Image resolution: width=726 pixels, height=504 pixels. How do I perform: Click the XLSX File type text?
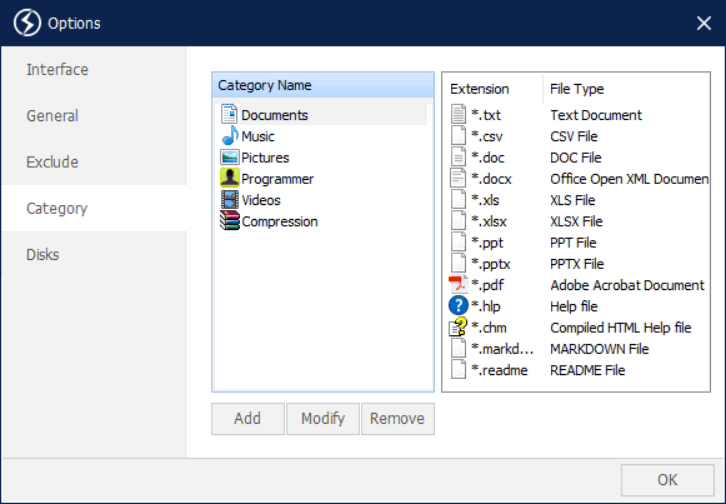[576, 221]
